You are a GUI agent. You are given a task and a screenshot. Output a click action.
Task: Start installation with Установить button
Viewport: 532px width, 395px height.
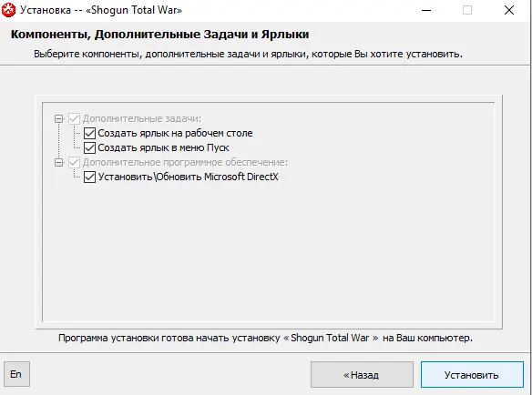(x=472, y=375)
